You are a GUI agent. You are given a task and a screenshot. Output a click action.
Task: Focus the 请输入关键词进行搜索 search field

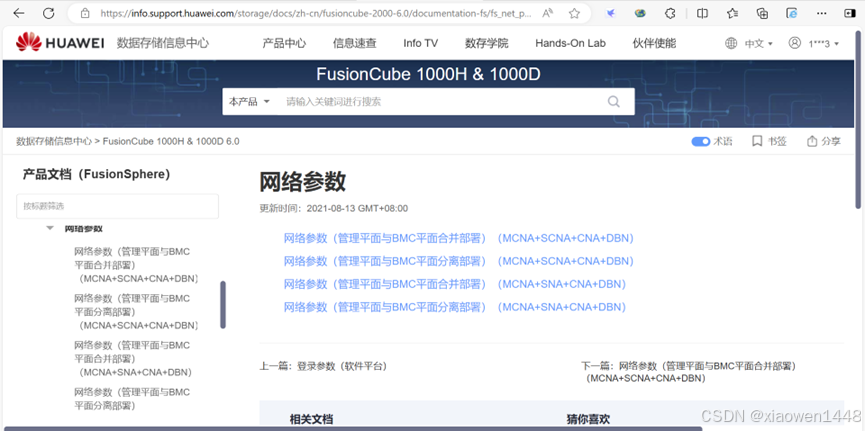point(441,102)
